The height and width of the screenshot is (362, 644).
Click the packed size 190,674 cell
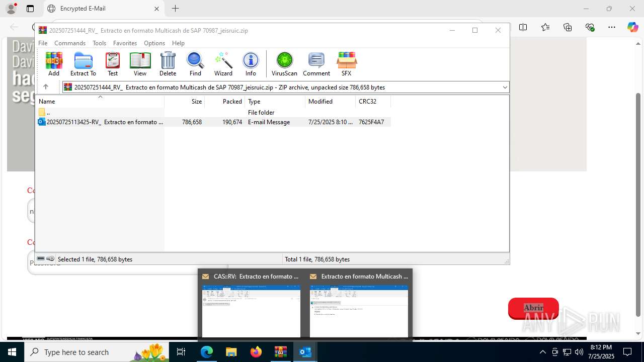point(232,122)
